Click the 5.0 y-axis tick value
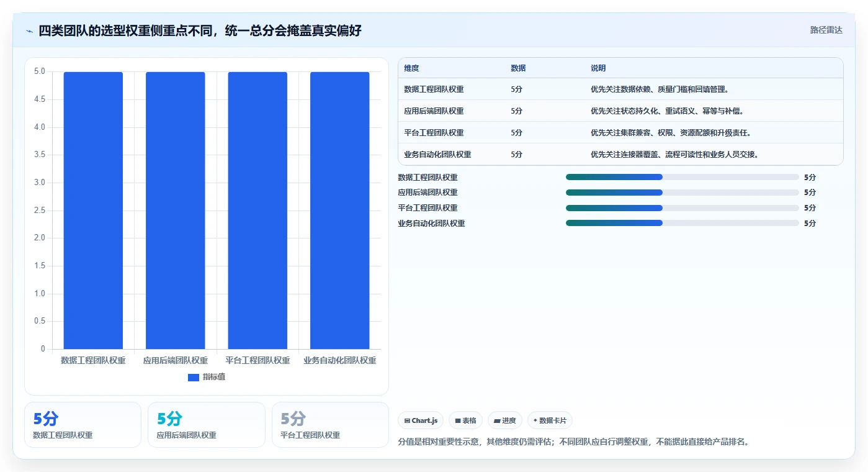Image resolution: width=868 pixels, height=472 pixels. [40, 71]
